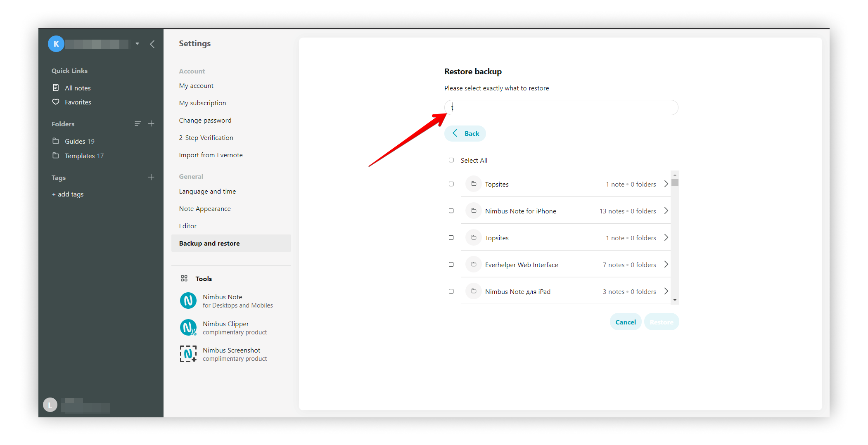The width and height of the screenshot is (868, 445).
Task: Click the Nimbus Screenshot icon
Action: (188, 354)
